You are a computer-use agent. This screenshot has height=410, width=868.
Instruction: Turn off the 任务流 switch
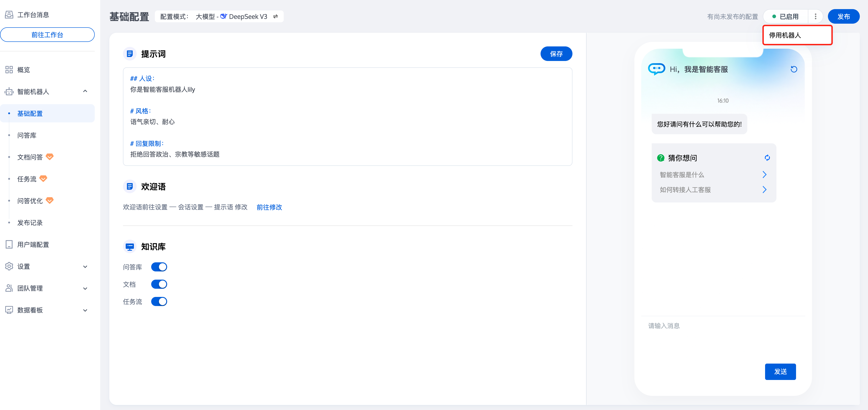point(159,302)
